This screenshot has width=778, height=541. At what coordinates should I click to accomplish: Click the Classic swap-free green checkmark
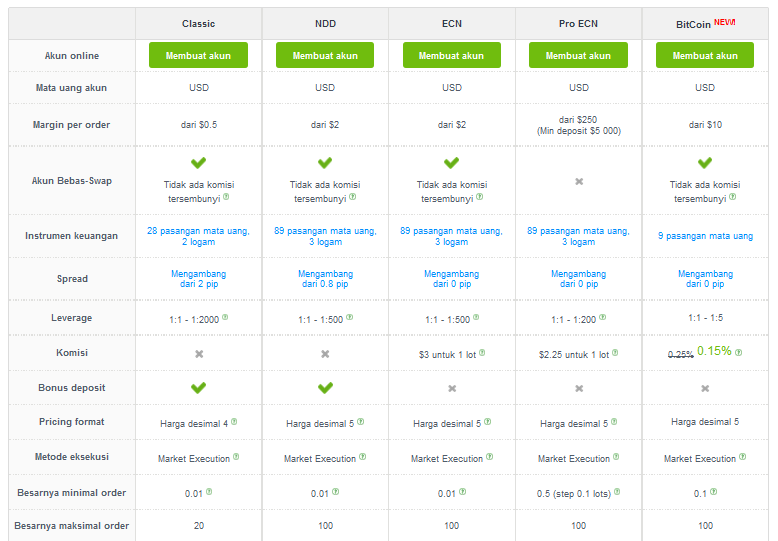tap(198, 162)
